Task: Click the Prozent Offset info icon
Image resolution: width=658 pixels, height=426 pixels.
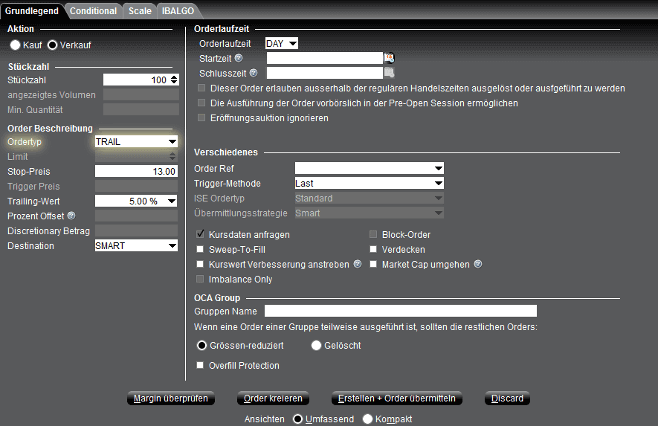Action: [71, 216]
